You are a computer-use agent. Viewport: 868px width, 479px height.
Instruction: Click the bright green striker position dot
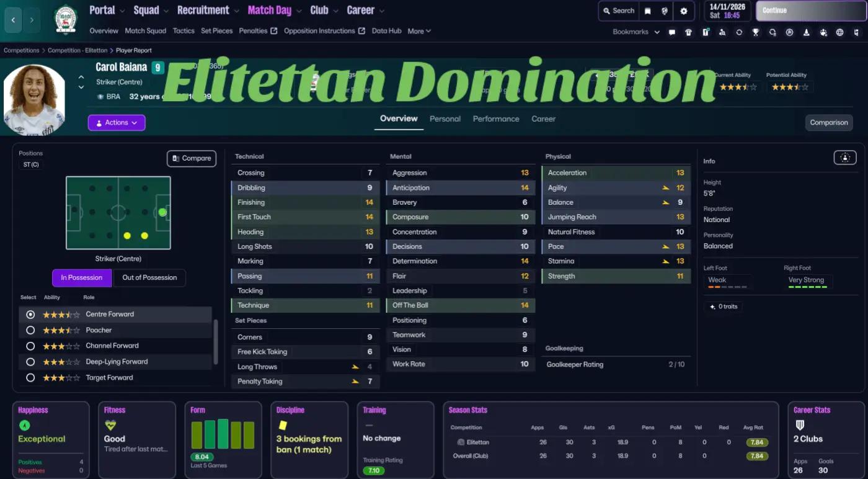tap(162, 212)
